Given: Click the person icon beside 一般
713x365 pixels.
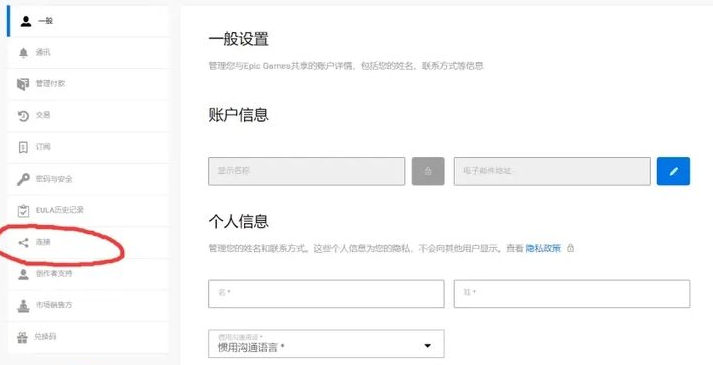Looking at the screenshot, I should pos(25,21).
